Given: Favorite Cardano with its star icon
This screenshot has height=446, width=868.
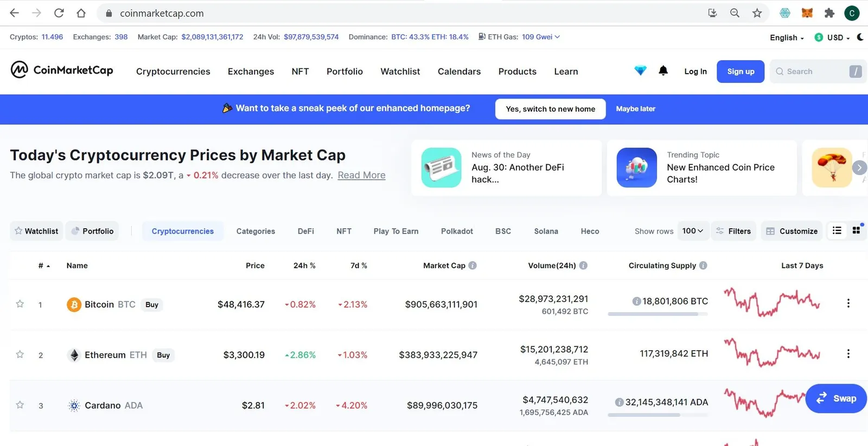Looking at the screenshot, I should pos(20,405).
